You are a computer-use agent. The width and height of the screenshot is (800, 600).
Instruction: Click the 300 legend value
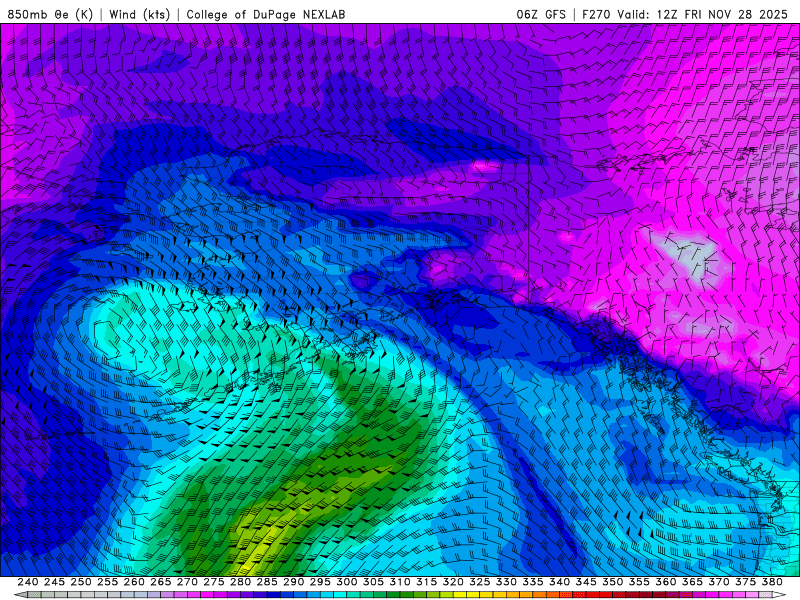pyautogui.click(x=346, y=582)
